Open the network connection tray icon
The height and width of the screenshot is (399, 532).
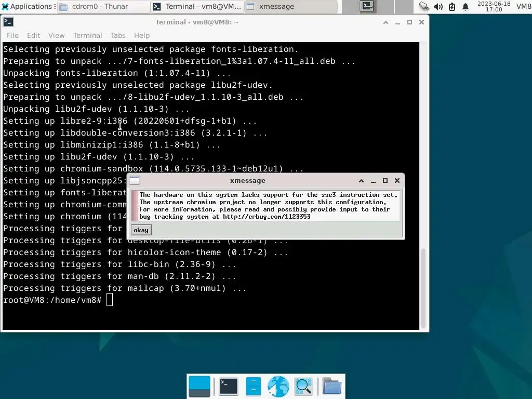point(424,6)
